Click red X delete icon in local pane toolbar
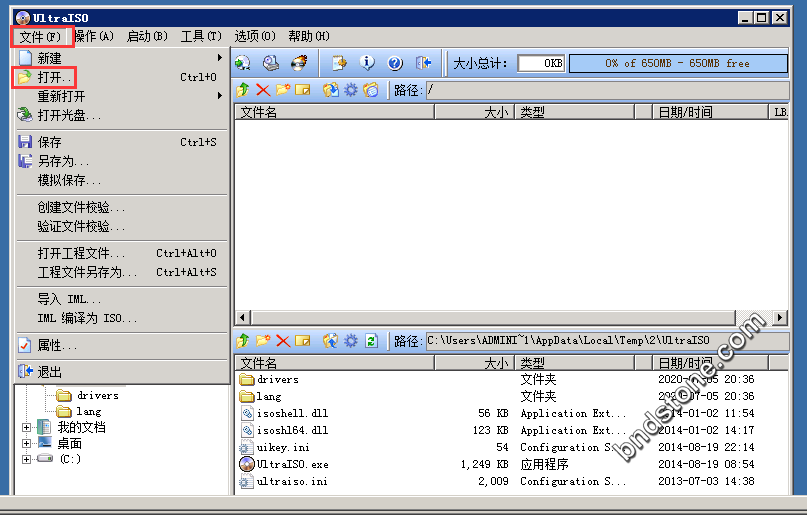 283,341
